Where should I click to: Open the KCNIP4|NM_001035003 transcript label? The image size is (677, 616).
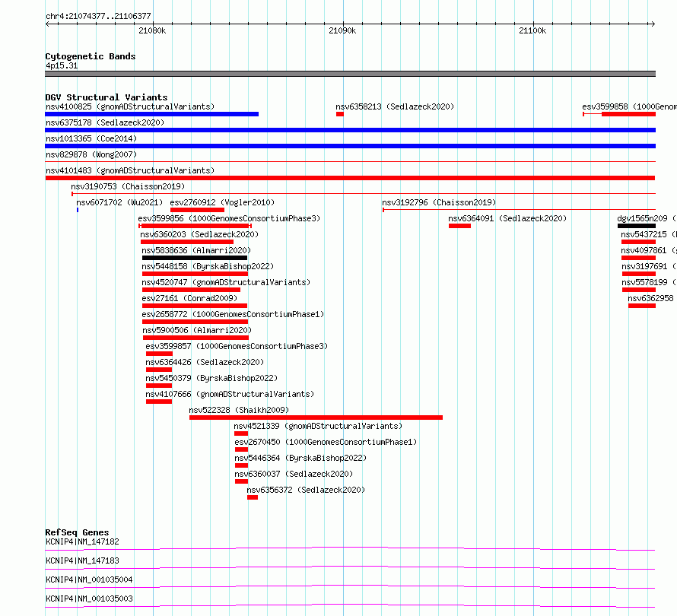pyautogui.click(x=89, y=599)
